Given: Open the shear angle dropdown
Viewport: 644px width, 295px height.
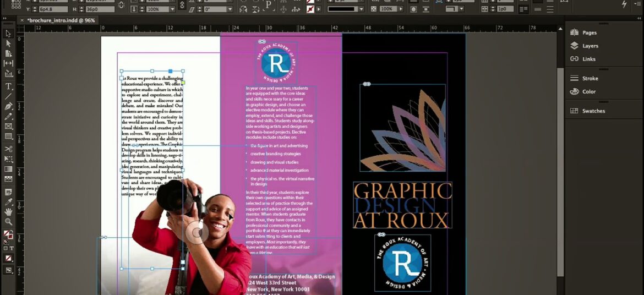Looking at the screenshot, I should pyautogui.click(x=230, y=9).
